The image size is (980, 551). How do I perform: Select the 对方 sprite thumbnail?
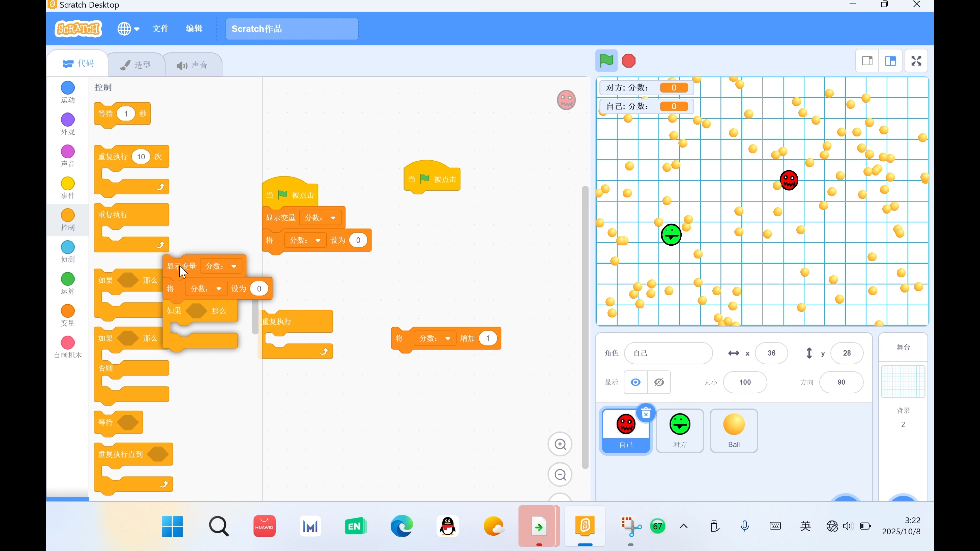(680, 430)
